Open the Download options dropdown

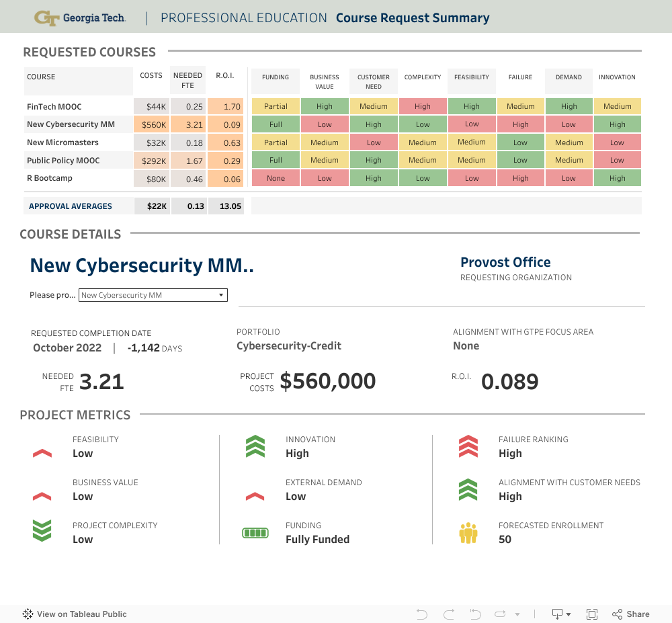[x=561, y=614]
